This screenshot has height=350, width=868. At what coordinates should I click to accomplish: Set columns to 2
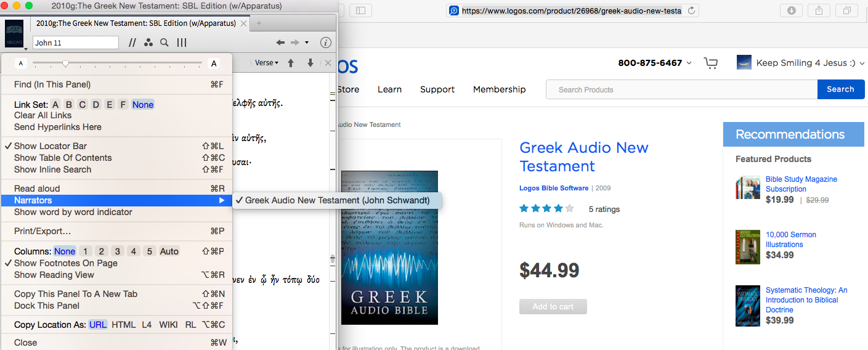click(x=101, y=251)
